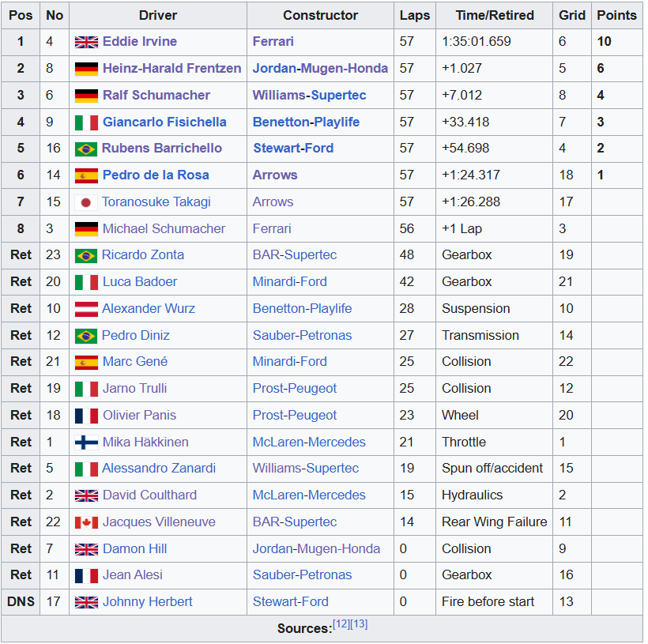This screenshot has height=644, width=648.
Task: Open Sauber-Petronas link in Pedro Diniz's row
Action: tap(302, 335)
